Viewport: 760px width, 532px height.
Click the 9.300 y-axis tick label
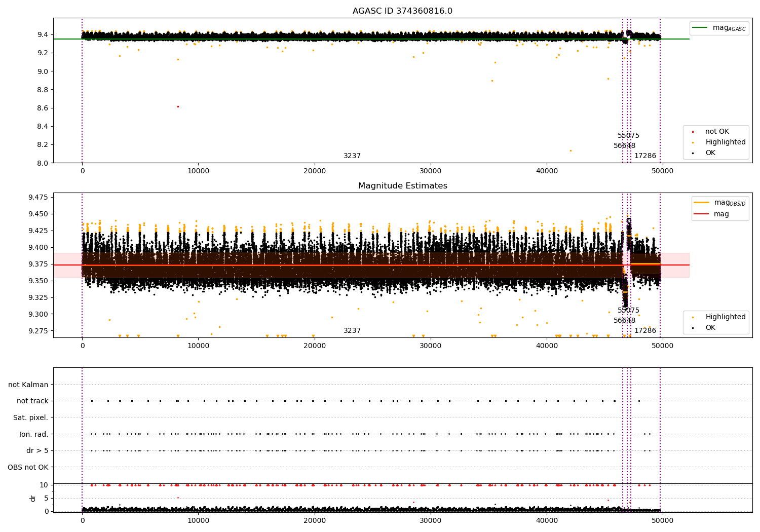pos(39,314)
